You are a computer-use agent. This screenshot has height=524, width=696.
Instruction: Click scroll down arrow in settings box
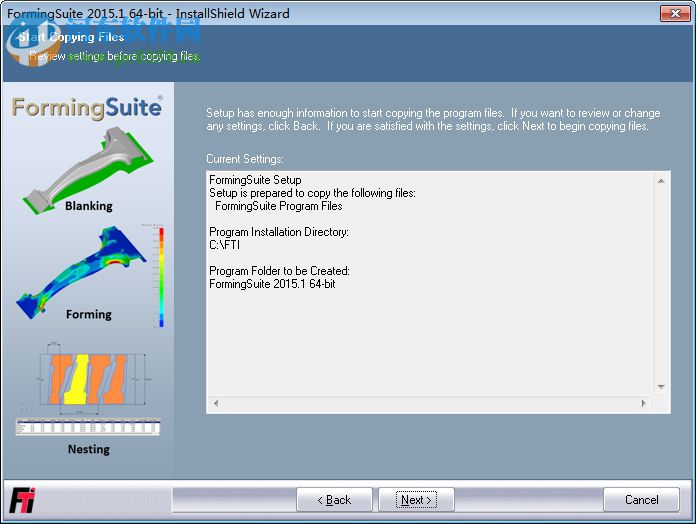click(661, 387)
